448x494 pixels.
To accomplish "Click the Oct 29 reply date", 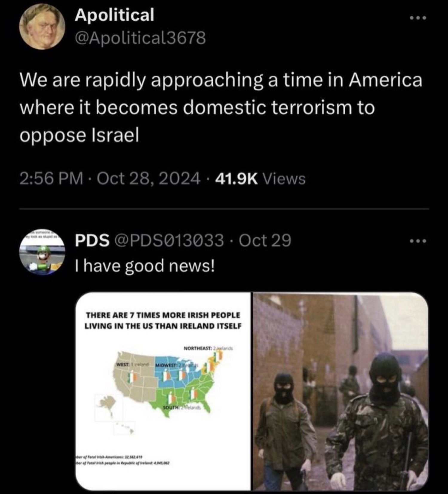I will coord(265,240).
